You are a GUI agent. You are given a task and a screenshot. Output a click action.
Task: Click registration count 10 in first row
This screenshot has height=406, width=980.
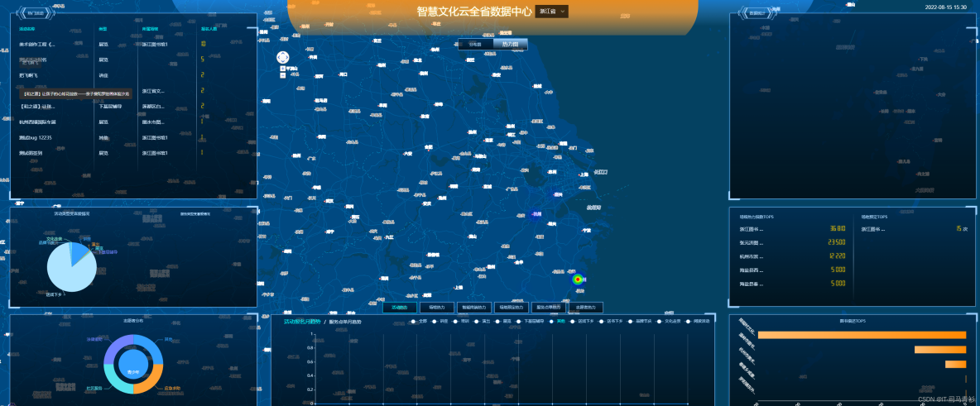pos(203,44)
